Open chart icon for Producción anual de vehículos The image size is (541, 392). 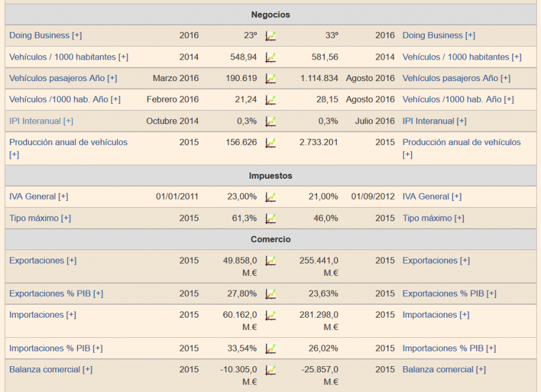coord(270,143)
